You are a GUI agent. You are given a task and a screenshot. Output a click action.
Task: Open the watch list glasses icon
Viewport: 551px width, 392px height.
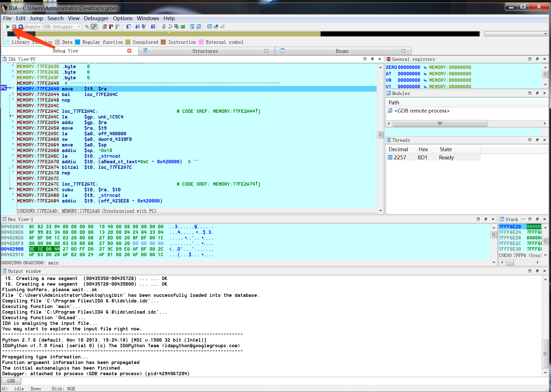pyautogui.click(x=209, y=27)
